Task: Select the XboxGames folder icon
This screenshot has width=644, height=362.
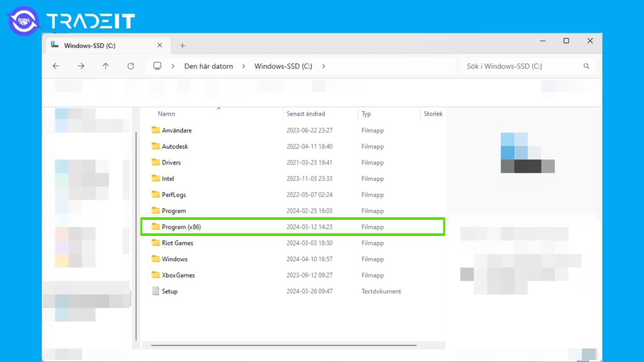Action: 156,275
